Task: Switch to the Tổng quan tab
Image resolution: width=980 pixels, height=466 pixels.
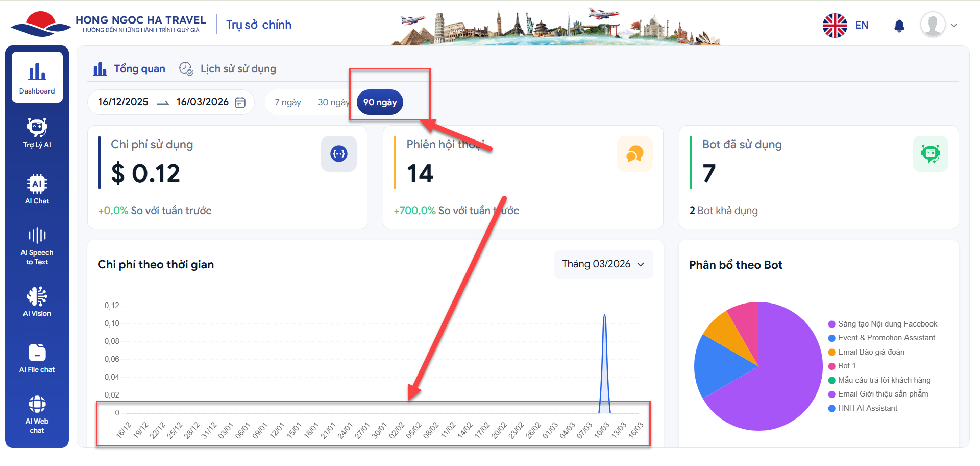Action: (x=129, y=69)
